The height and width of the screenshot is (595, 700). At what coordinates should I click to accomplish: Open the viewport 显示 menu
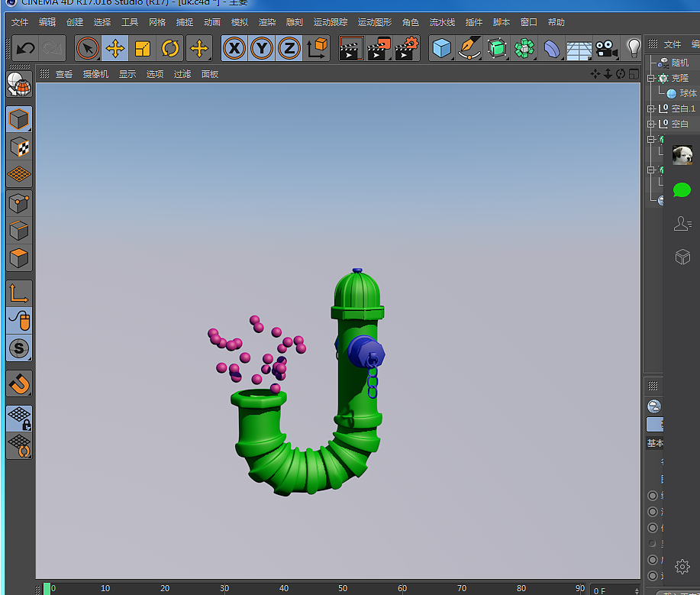127,74
